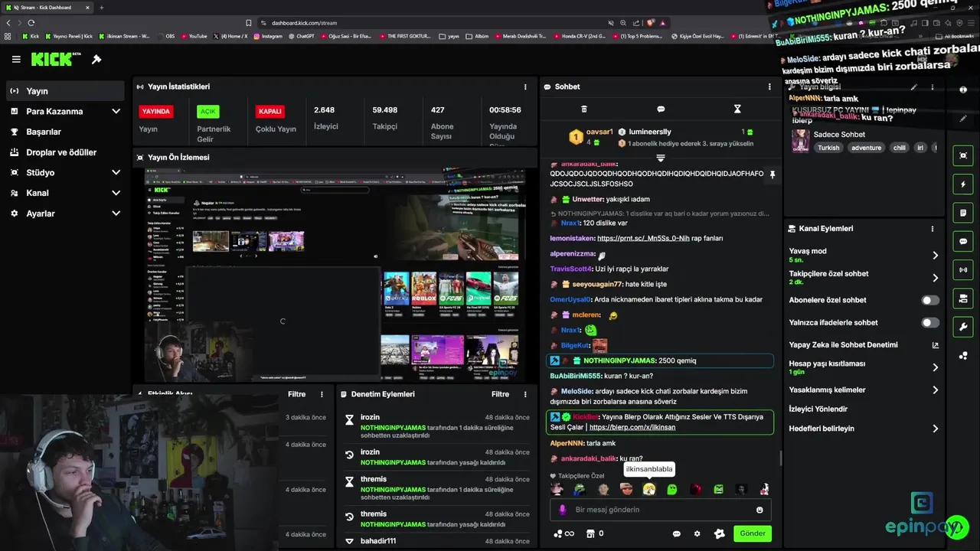Toggle Abonelere özel sohbet switch
Image resolution: width=980 pixels, height=551 pixels.
(x=930, y=300)
